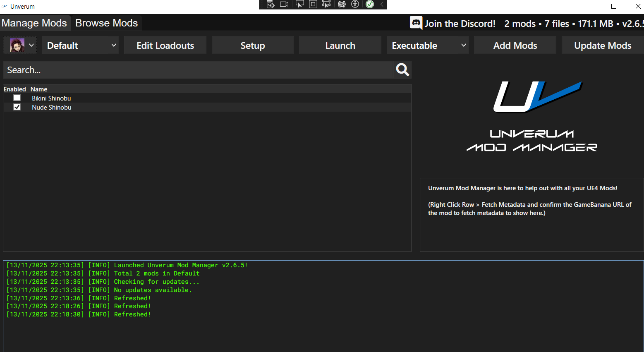Screen dimensions: 644x352
Task: Click the Discord logo icon
Action: point(416,23)
